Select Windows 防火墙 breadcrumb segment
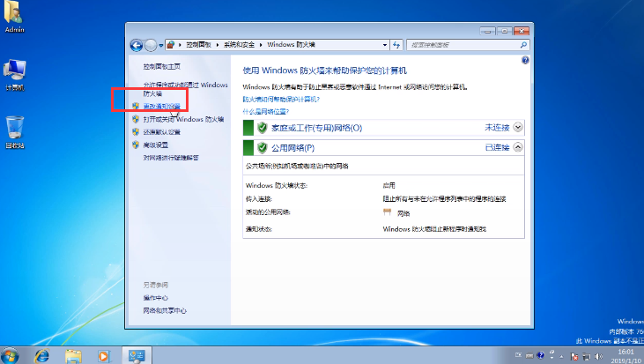The height and width of the screenshot is (364, 644). tap(292, 44)
